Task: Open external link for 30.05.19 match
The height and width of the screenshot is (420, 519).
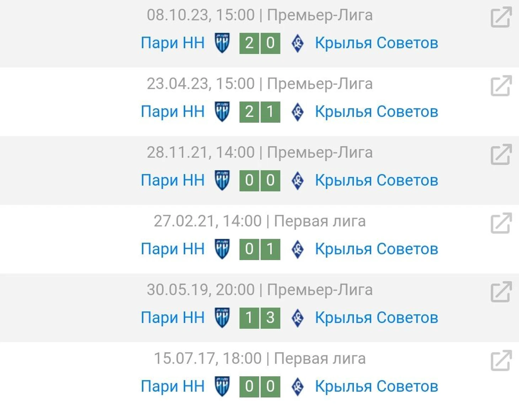Action: tap(501, 291)
